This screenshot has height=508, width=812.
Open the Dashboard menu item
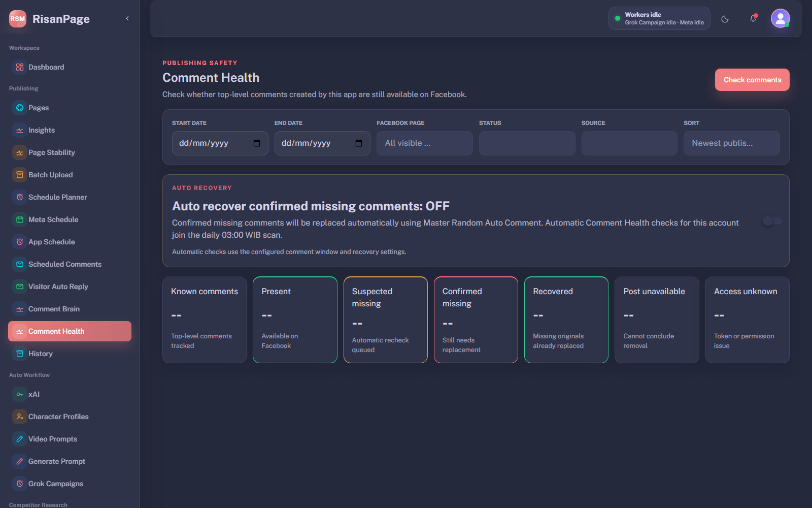click(70, 67)
